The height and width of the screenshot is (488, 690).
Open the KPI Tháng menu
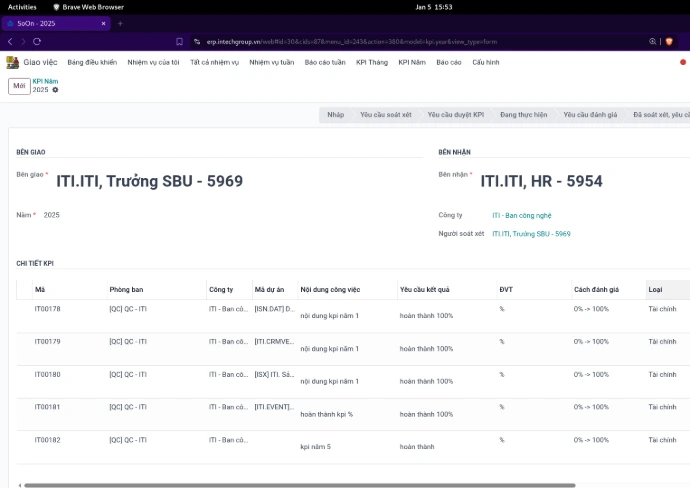(371, 62)
